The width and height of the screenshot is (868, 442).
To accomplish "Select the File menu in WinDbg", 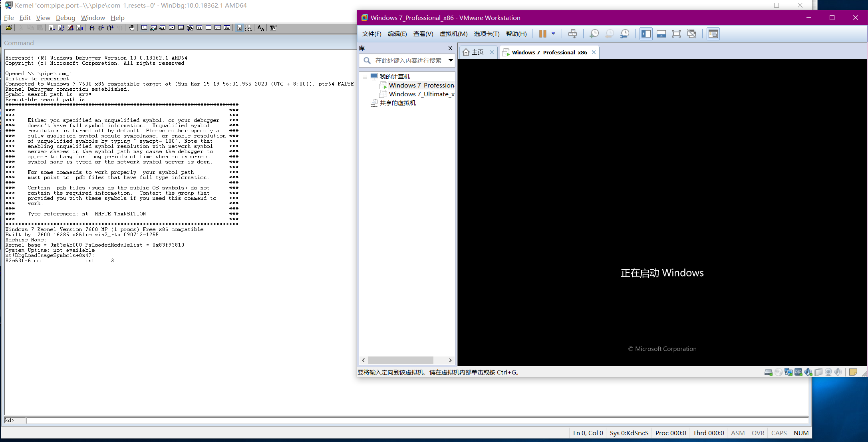I will click(x=9, y=18).
